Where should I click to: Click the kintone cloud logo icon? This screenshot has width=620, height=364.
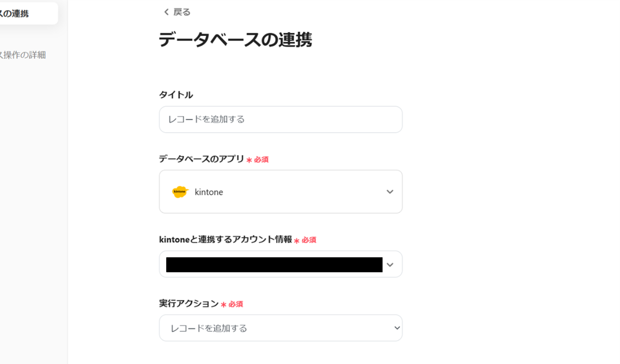180,192
